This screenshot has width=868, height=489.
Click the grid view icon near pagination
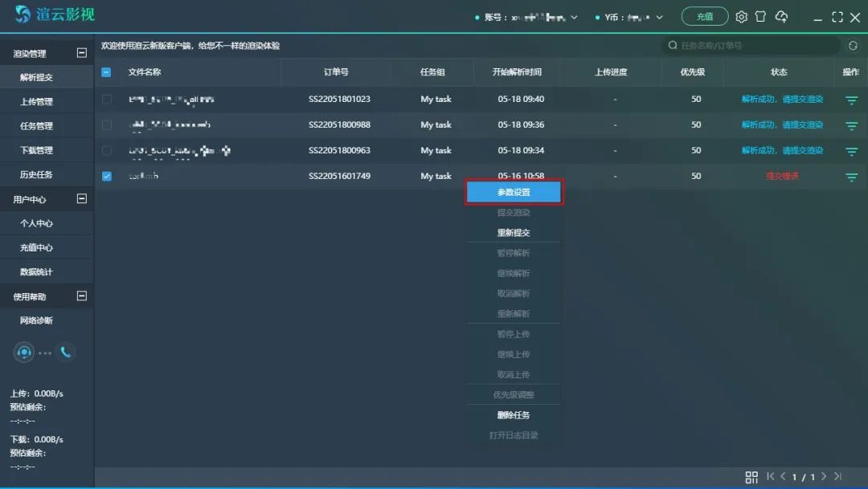[x=751, y=477]
